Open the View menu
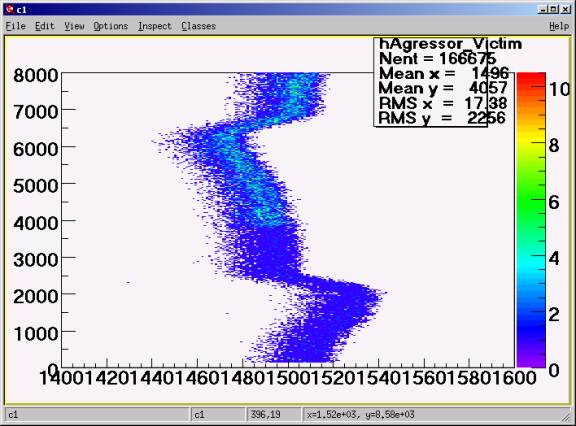 [x=74, y=26]
